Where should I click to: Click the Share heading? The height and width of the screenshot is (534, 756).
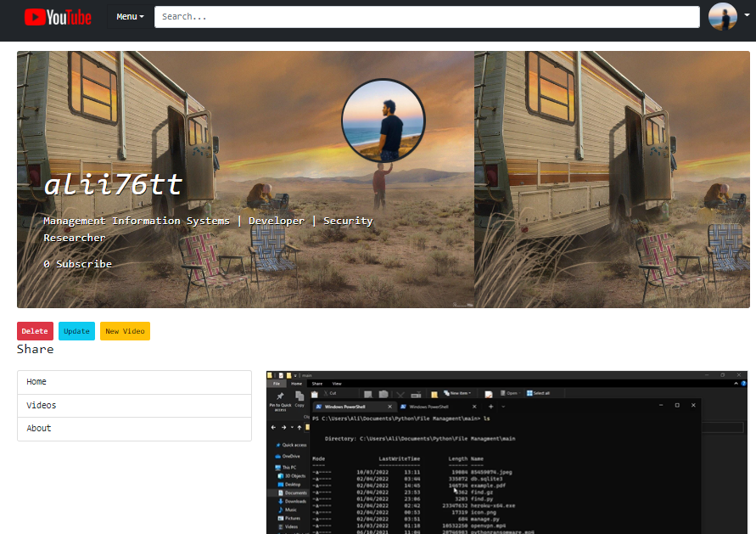point(35,349)
